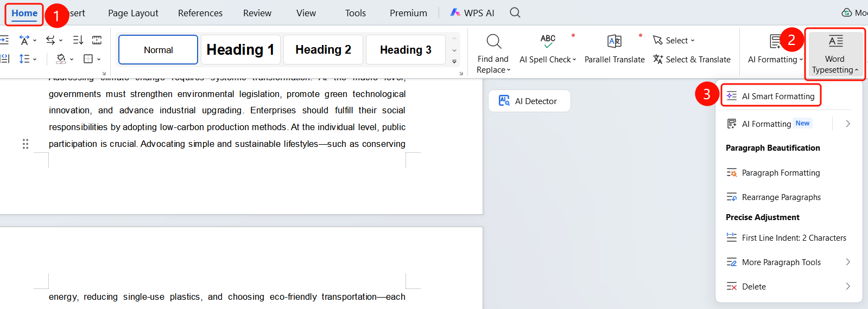This screenshot has width=868, height=309.
Task: Click the Line Spacing icon
Action: [24, 59]
